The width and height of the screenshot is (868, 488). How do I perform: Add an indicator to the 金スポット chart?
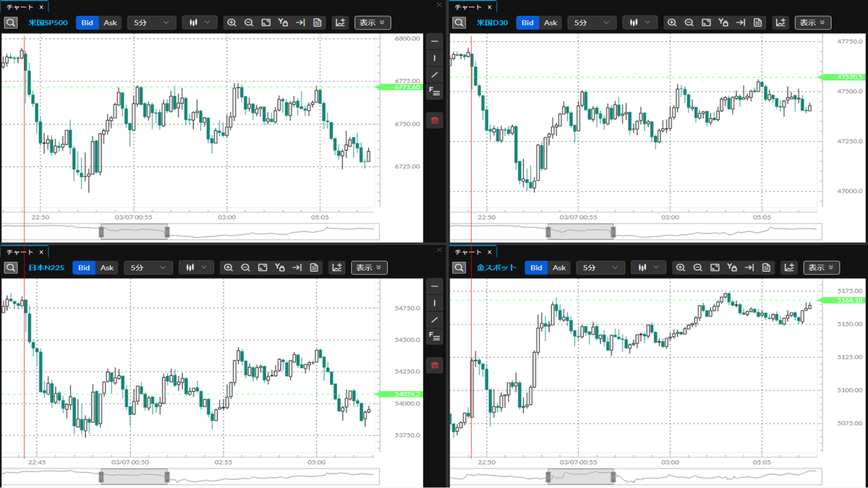789,267
